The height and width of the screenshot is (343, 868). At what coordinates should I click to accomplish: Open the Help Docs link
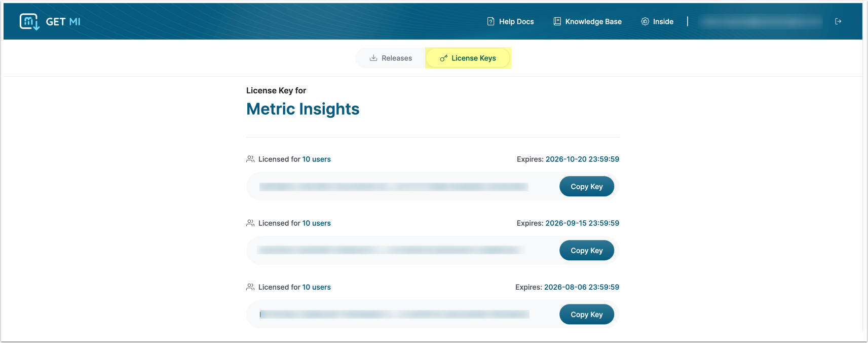(x=516, y=21)
